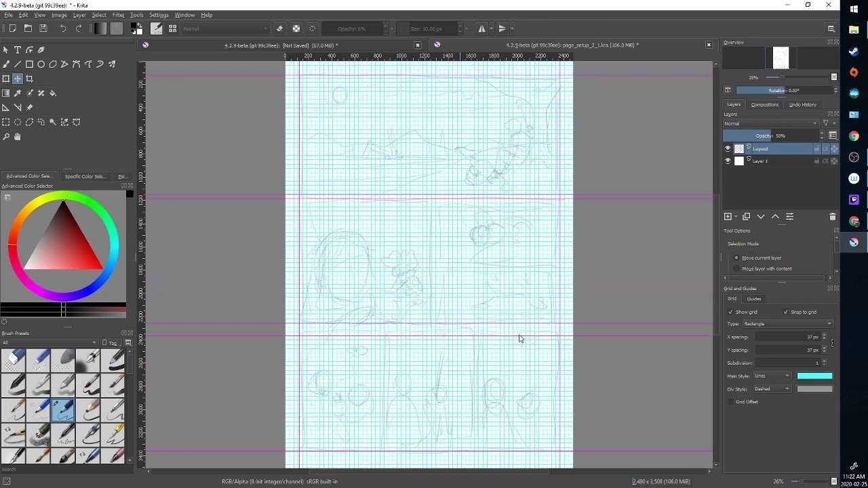Click the Save document icon
This screenshot has height=488, width=868.
[x=43, y=28]
